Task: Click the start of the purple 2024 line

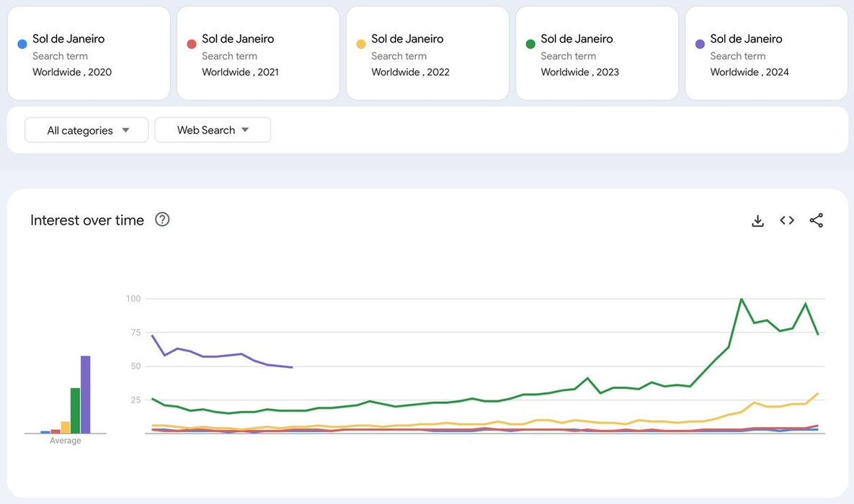Action: click(x=153, y=336)
